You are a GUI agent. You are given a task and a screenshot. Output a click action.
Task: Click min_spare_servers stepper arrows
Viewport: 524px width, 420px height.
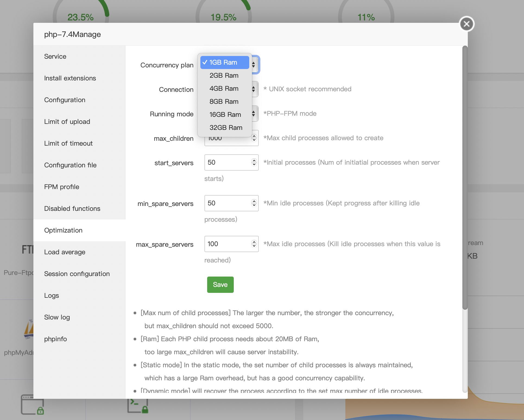coord(254,203)
